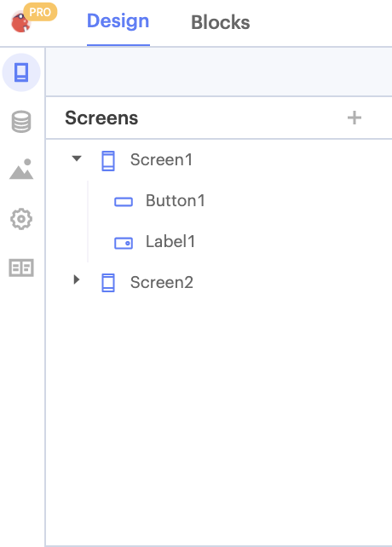Screen dimensions: 392x547
Task: Click the Button1 component icon
Action: 124,202
